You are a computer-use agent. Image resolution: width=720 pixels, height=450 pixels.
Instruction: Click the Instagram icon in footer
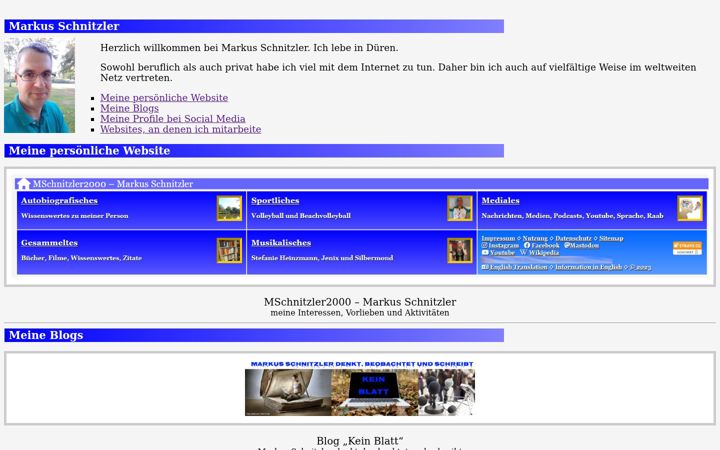(x=484, y=245)
